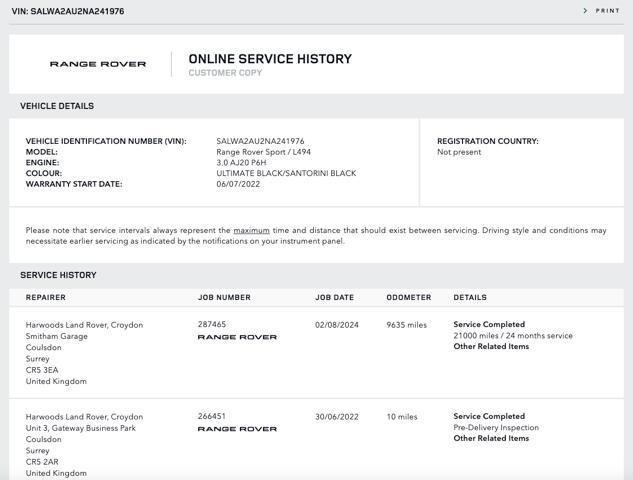Viewport: 633px width, 480px height.
Task: Click '21000 miles / 24 months service' text
Action: [513, 335]
